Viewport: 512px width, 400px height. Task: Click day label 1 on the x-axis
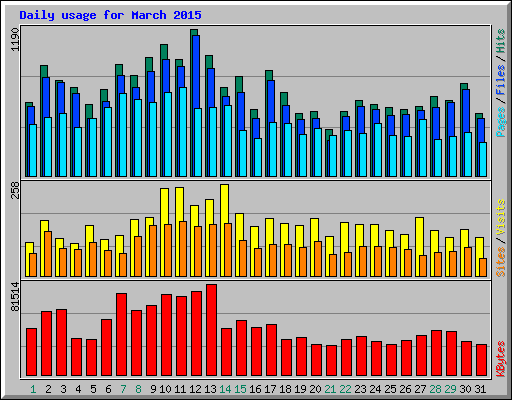coord(33,389)
